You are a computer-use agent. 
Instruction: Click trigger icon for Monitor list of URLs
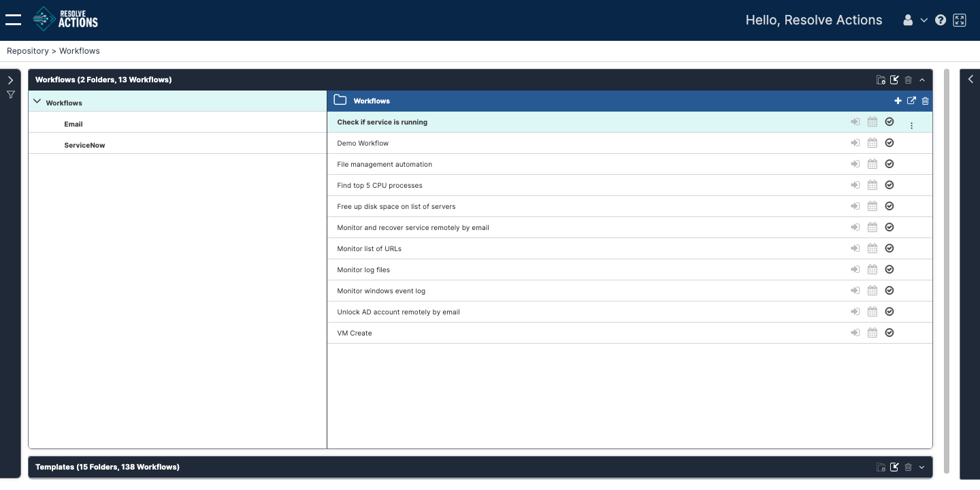coord(855,248)
